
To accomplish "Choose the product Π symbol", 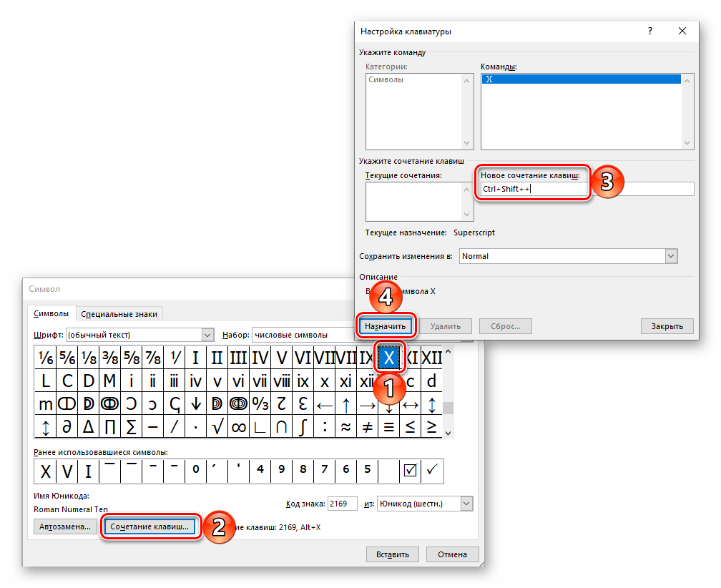I will point(110,427).
